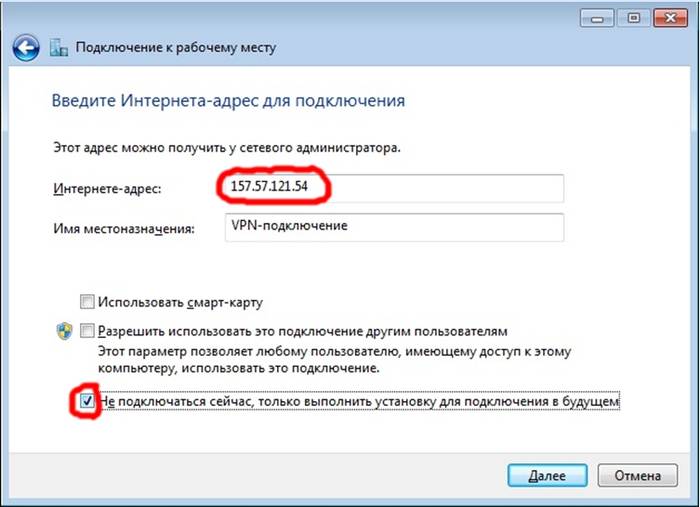Image resolution: width=700 pixels, height=507 pixels.
Task: Click the heading Введите Интернета-адрес для подключения
Action: point(228,100)
